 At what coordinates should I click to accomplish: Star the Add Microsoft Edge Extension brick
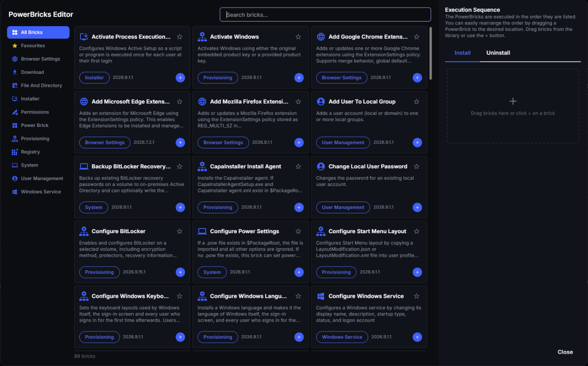click(180, 102)
